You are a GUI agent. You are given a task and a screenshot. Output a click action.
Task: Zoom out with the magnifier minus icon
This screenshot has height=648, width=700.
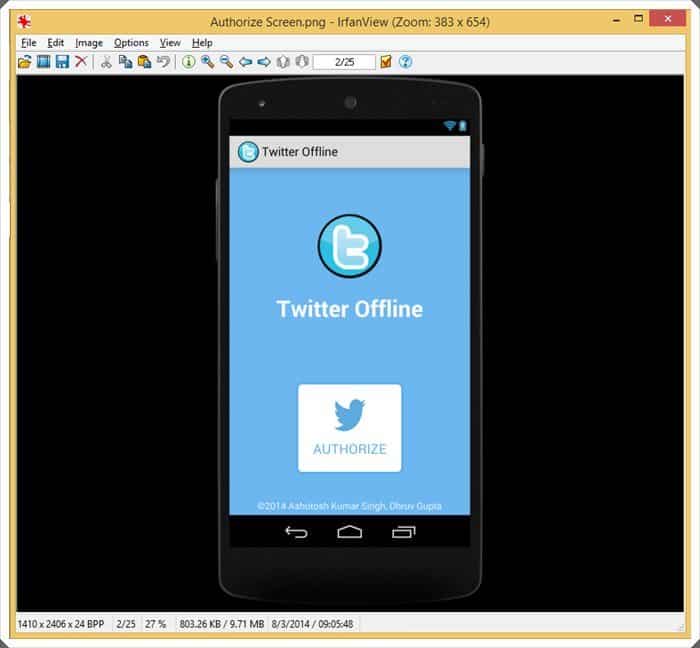pyautogui.click(x=226, y=62)
